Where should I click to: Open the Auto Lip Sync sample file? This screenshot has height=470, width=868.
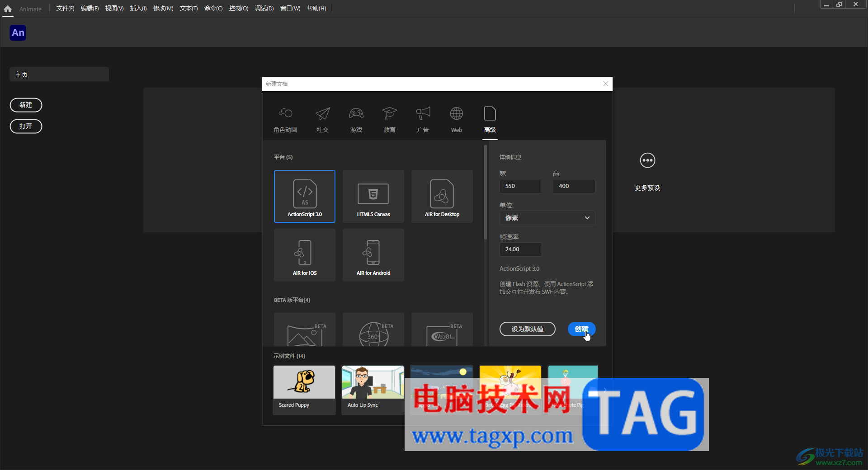pyautogui.click(x=373, y=390)
